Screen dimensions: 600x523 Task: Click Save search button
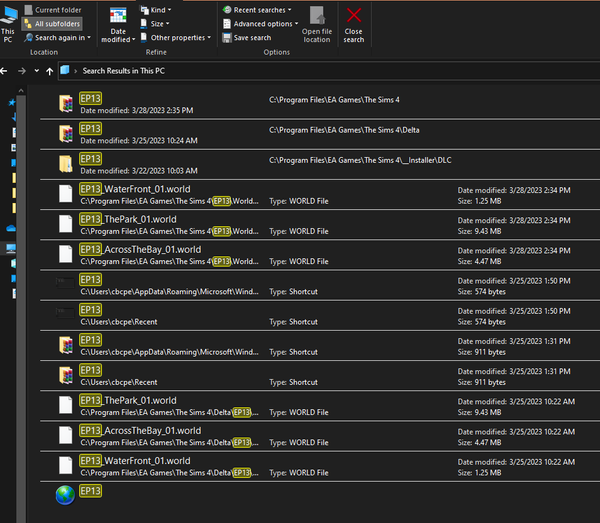click(x=247, y=37)
